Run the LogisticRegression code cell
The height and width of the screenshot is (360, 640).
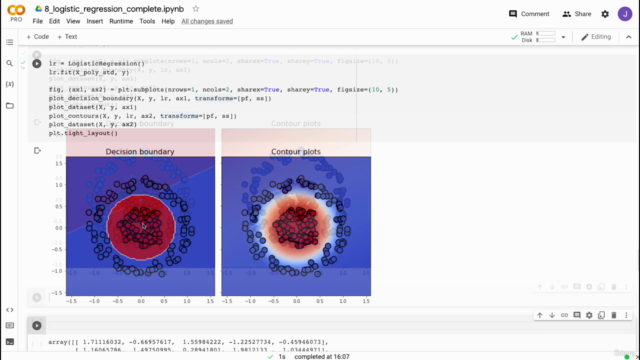[37, 64]
